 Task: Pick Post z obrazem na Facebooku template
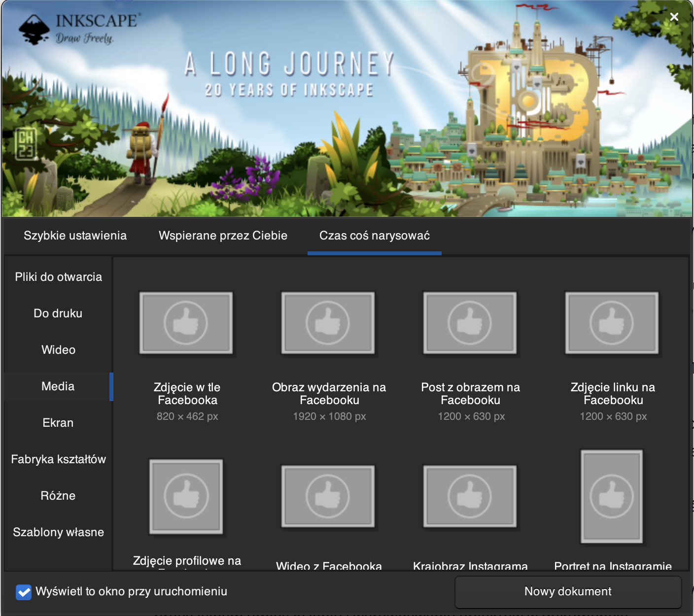pyautogui.click(x=470, y=323)
